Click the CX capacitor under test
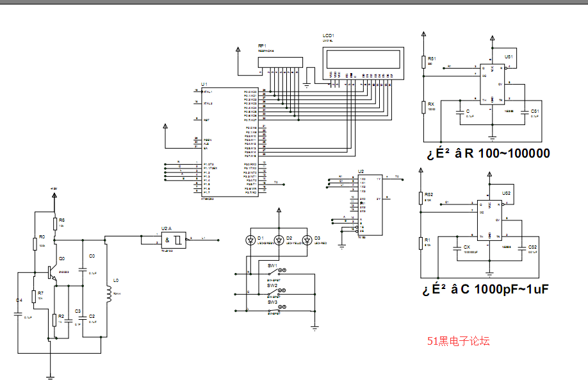This screenshot has width=588, height=380. (457, 248)
